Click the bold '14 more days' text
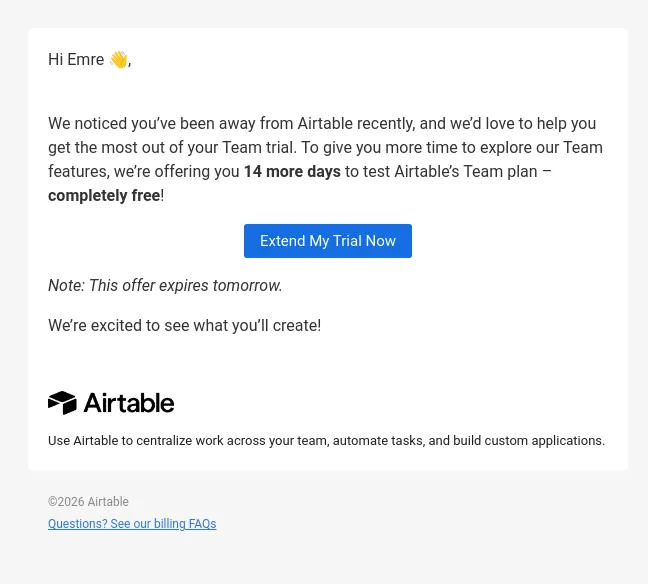Viewport: 648px width, 584px height. tap(292, 172)
